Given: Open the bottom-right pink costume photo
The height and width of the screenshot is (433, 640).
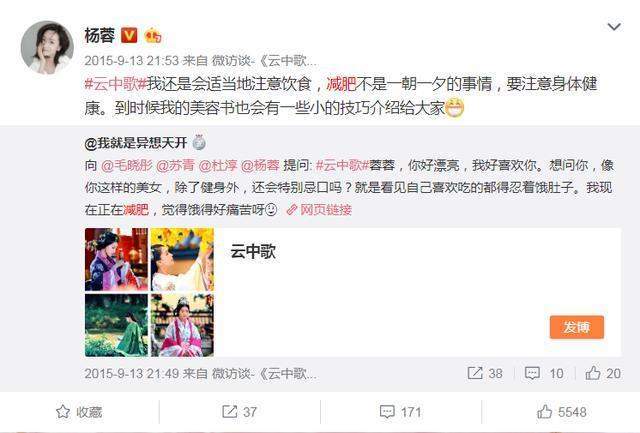Looking at the screenshot, I should pos(182,325).
